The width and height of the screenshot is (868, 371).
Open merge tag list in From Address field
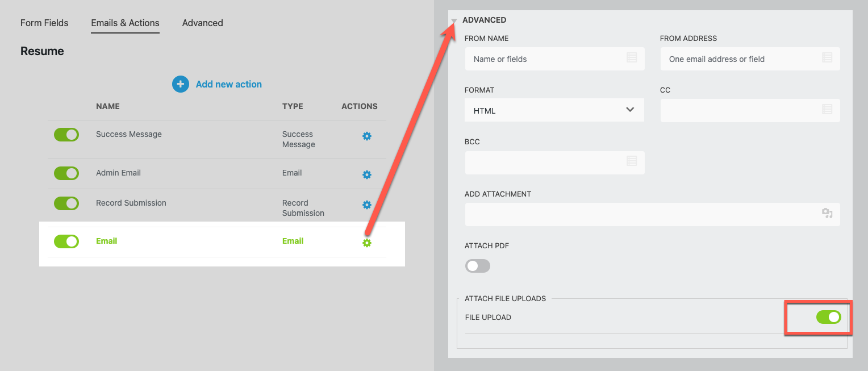click(827, 57)
